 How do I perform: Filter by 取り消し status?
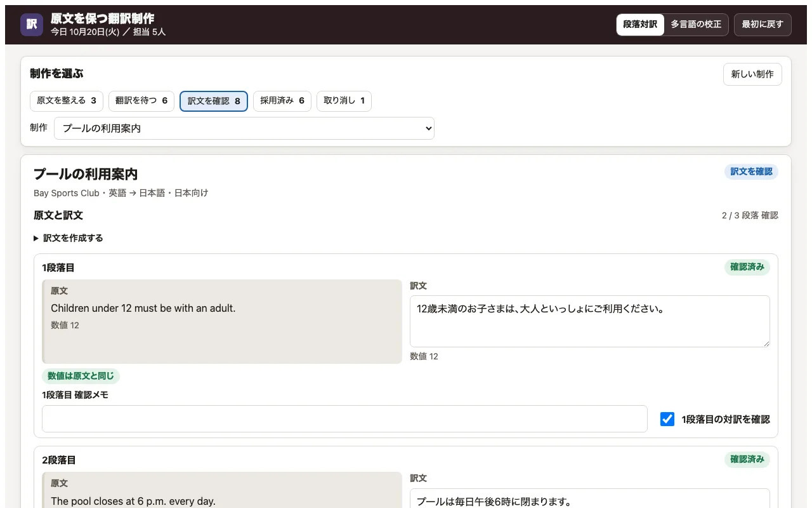coord(344,101)
